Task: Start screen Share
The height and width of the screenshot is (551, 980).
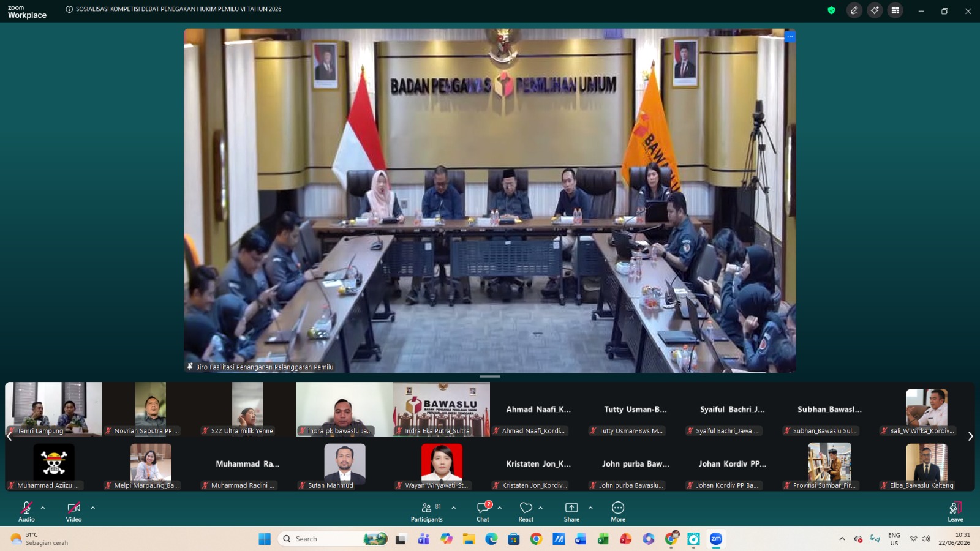Action: tap(571, 512)
